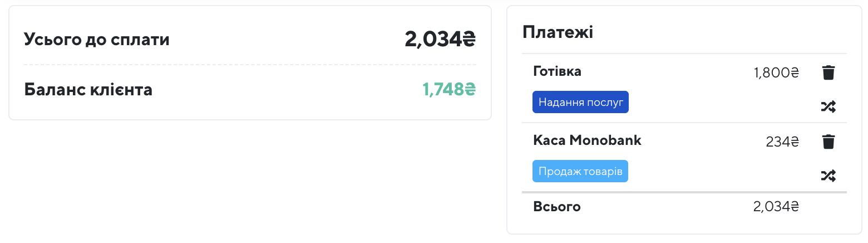This screenshot has width=868, height=243.
Task: Click the divider between Готівка and Каса Monobank
Action: coord(684,123)
